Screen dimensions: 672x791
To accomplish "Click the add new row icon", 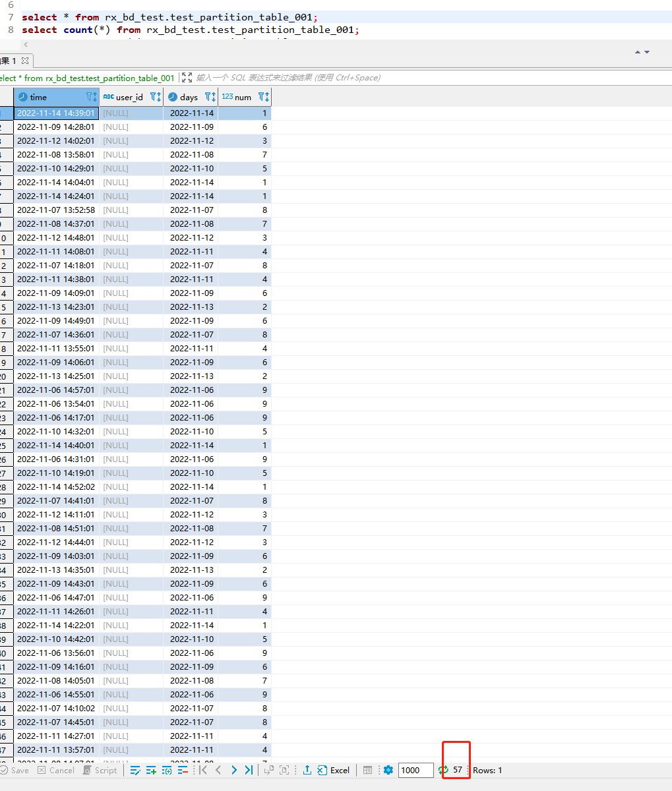I will click(151, 770).
